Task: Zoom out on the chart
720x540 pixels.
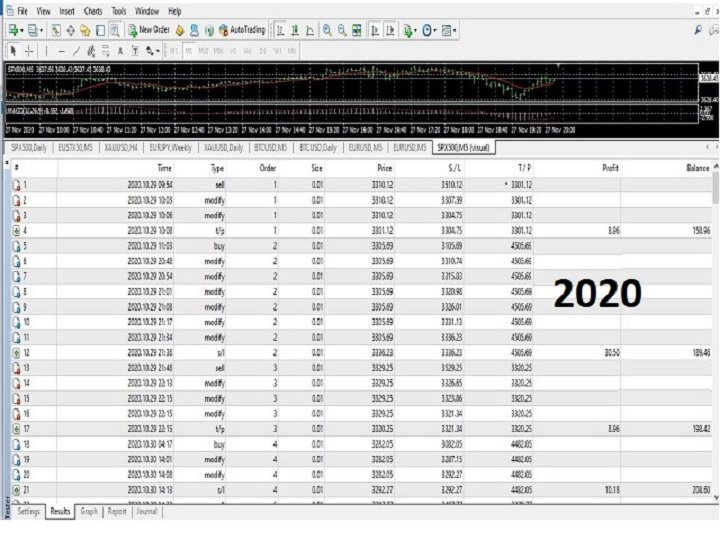Action: 342,31
